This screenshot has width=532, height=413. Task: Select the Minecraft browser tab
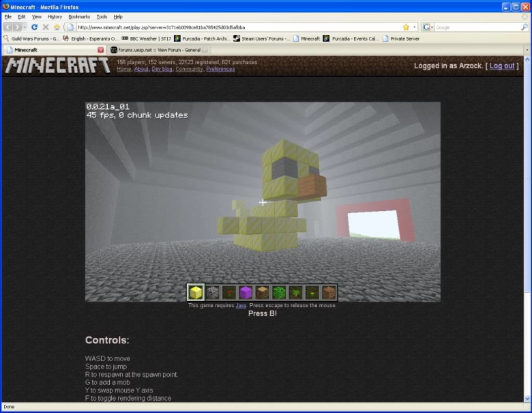(x=54, y=50)
